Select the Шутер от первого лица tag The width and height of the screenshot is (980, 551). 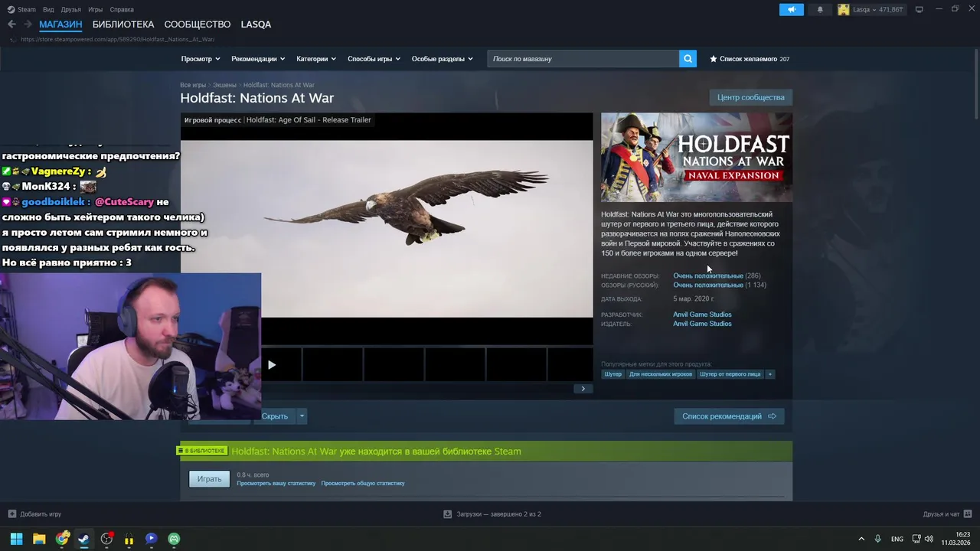pos(730,374)
